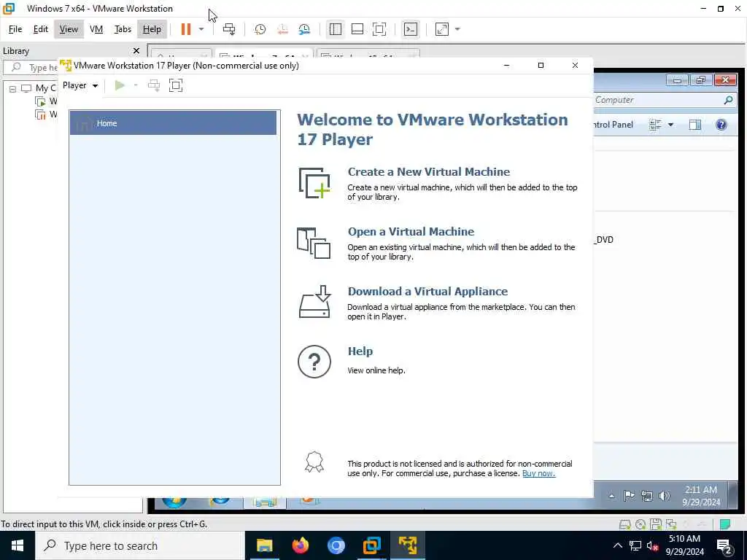
Task: Click Download a Virtual Appliance
Action: coord(427,292)
